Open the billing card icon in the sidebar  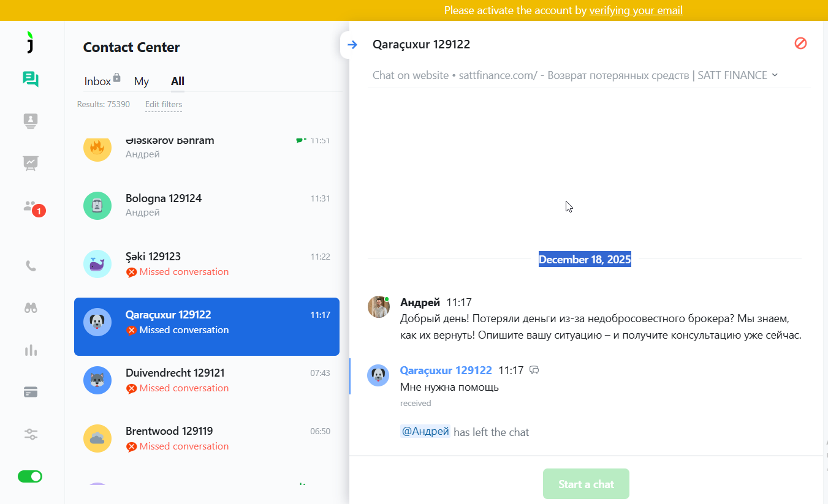(x=31, y=393)
